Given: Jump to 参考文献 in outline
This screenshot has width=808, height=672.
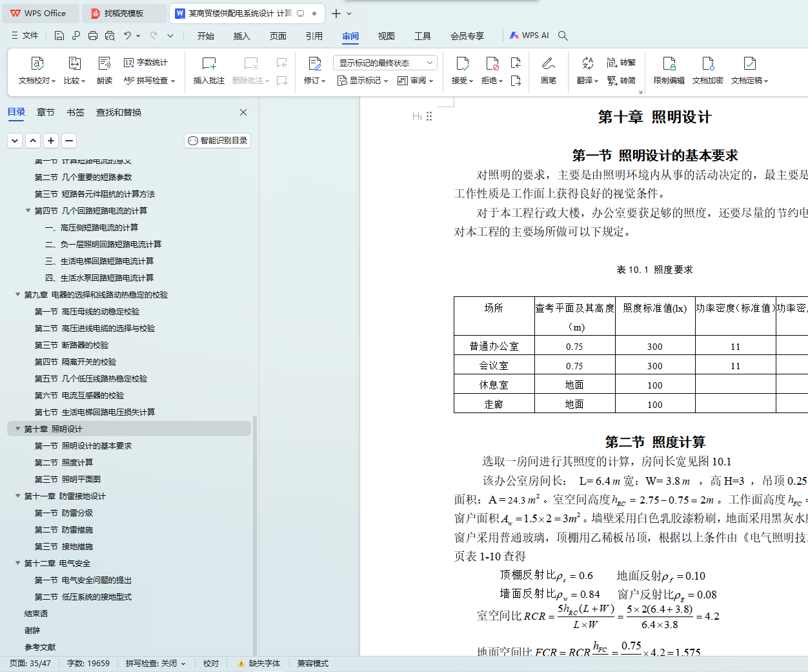Looking at the screenshot, I should pyautogui.click(x=40, y=647).
